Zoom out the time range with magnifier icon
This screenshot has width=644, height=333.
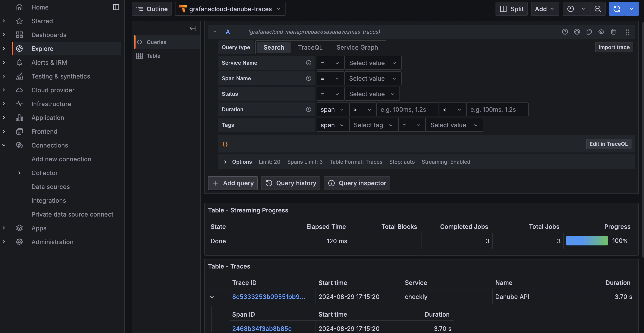(598, 9)
